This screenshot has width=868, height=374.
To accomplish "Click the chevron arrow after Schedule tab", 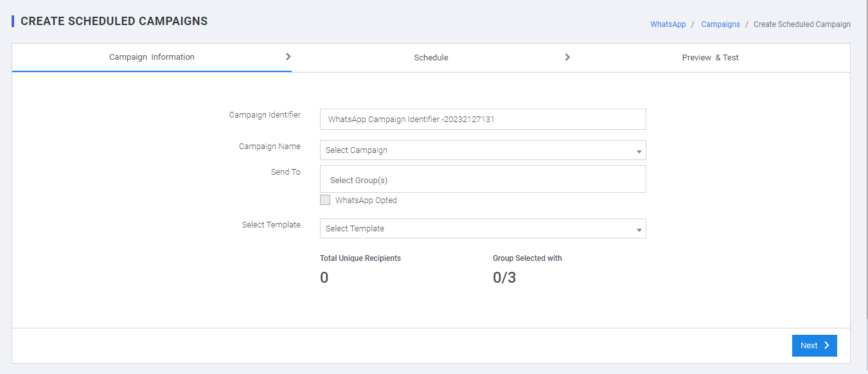I will pos(567,57).
